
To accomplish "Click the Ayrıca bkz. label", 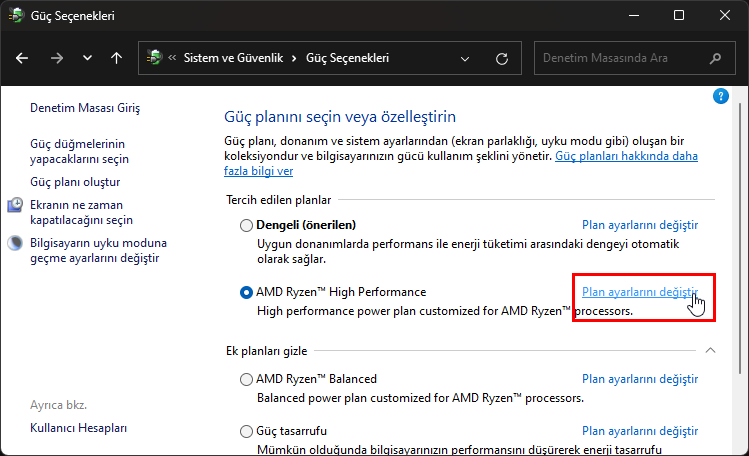I will (58, 405).
